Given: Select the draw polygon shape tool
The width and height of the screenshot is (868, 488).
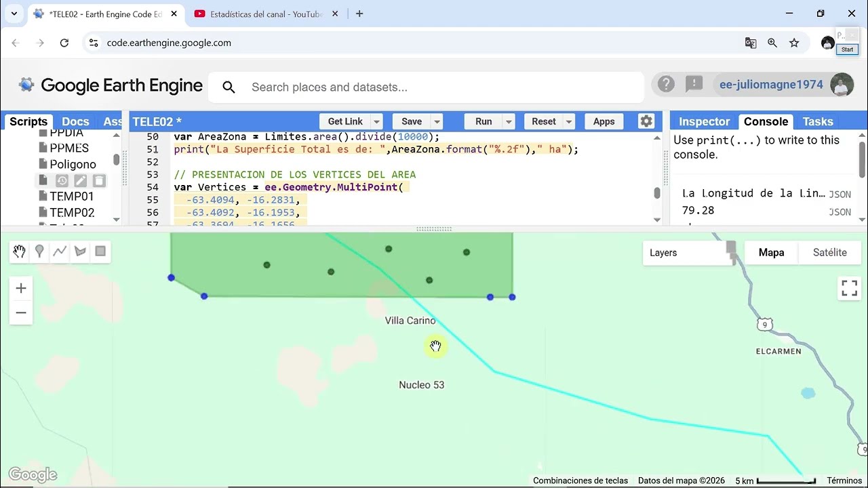Looking at the screenshot, I should (80, 251).
